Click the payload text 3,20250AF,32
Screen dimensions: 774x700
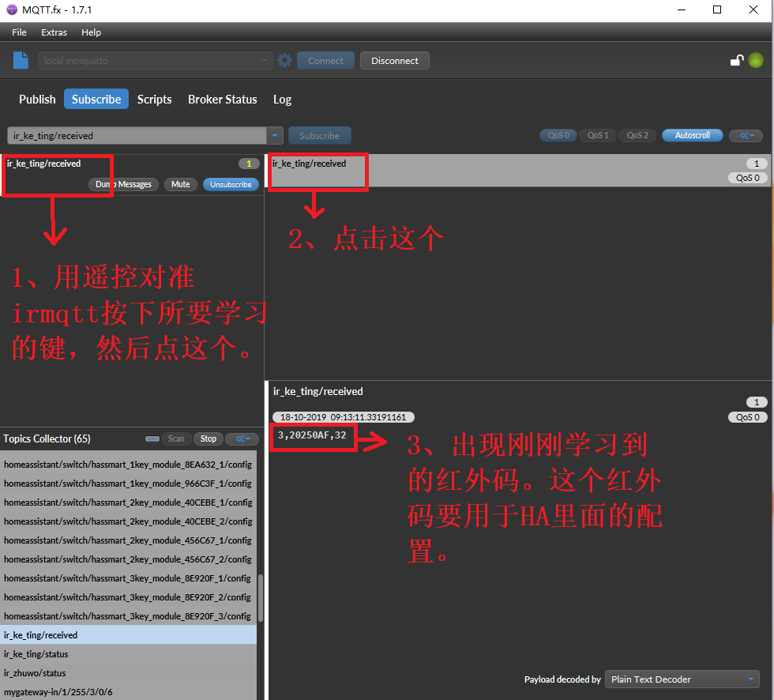click(x=312, y=435)
